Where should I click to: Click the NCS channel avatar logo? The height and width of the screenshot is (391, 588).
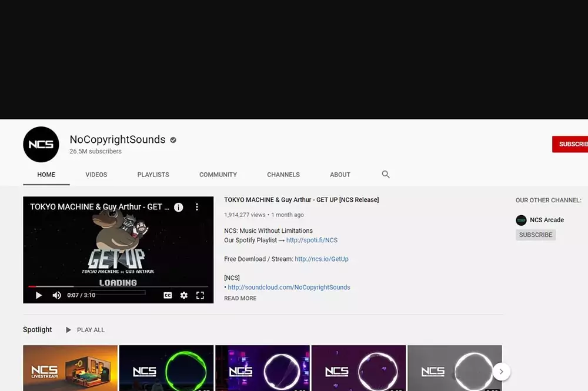[x=41, y=144]
